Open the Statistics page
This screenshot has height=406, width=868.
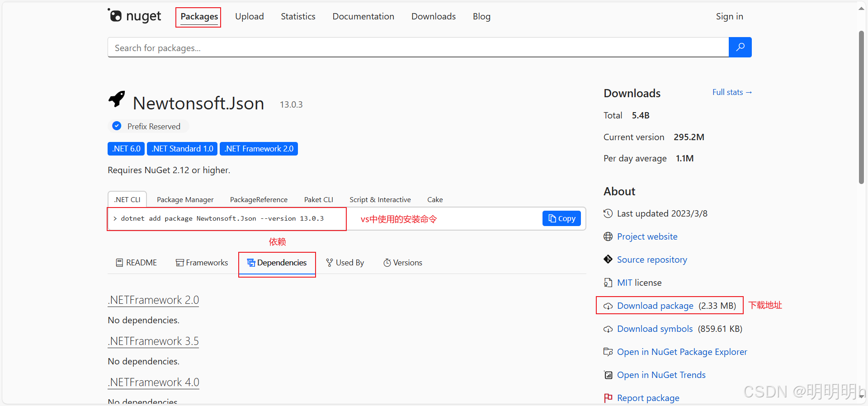pyautogui.click(x=298, y=16)
